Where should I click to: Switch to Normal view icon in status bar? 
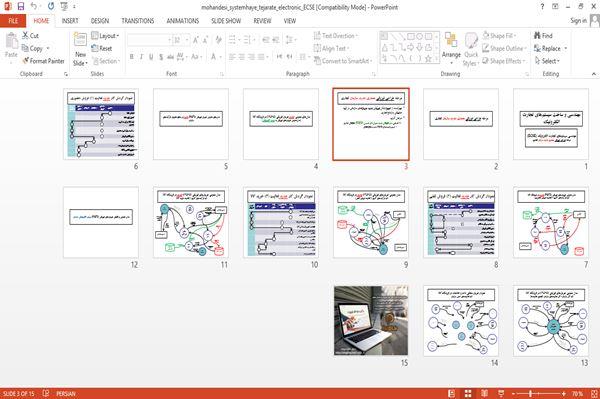[x=452, y=393]
